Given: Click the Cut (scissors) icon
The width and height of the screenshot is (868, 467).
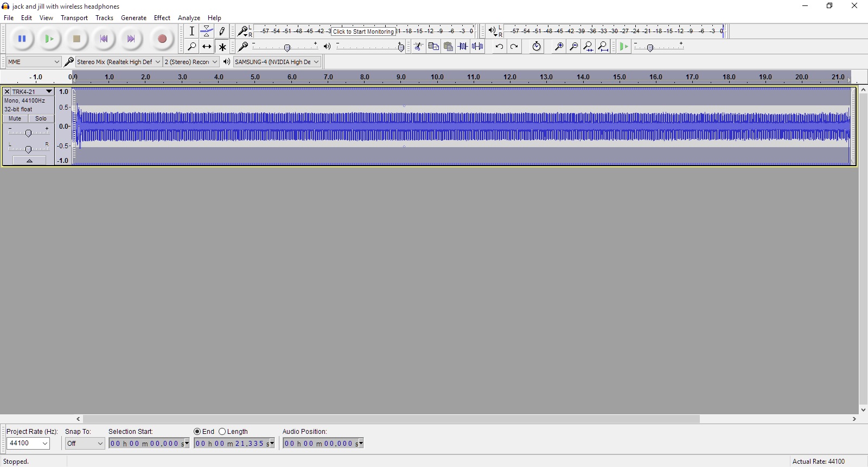Looking at the screenshot, I should click(x=418, y=47).
